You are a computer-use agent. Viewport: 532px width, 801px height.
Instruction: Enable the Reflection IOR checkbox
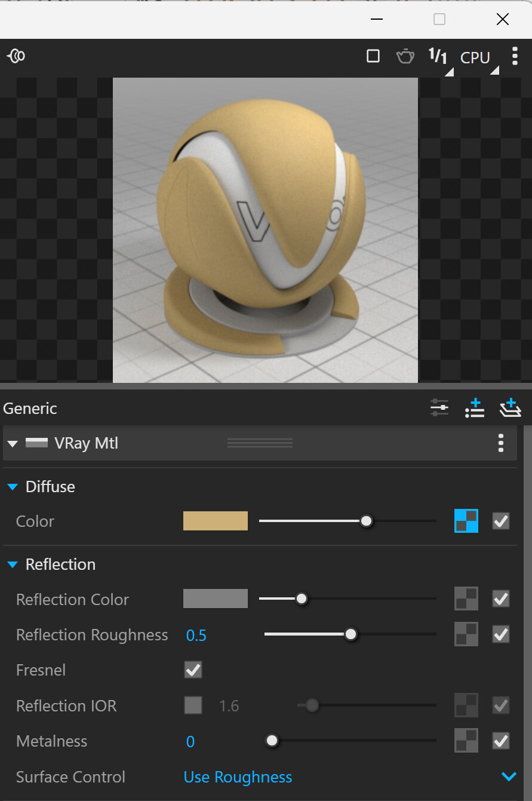coord(193,705)
